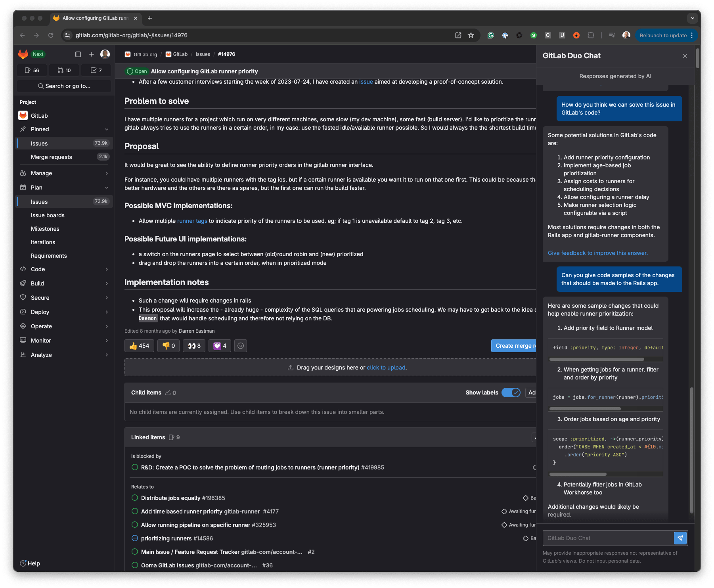The width and height of the screenshot is (714, 588).
Task: Open Iterations under Plan
Action: (x=65, y=242)
